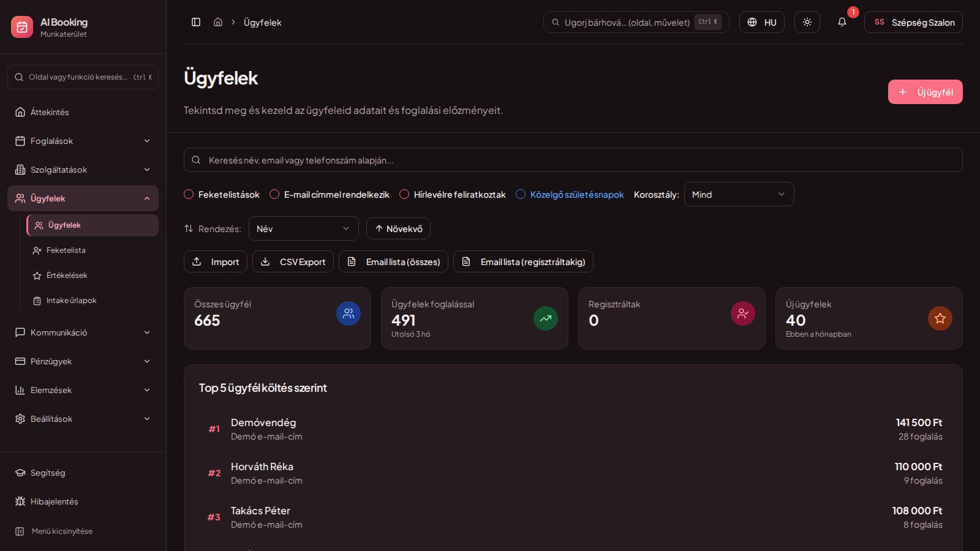Open Hibajelentés in the sidebar
980x551 pixels.
(83, 501)
